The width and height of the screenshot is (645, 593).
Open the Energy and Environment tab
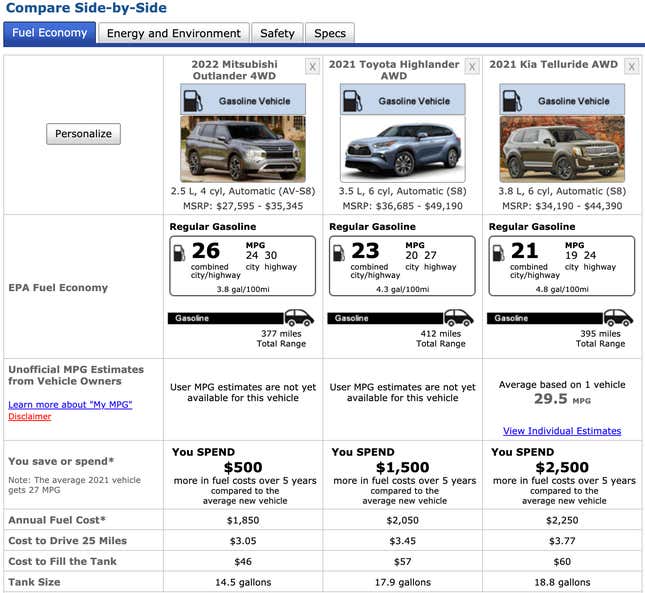tap(174, 33)
